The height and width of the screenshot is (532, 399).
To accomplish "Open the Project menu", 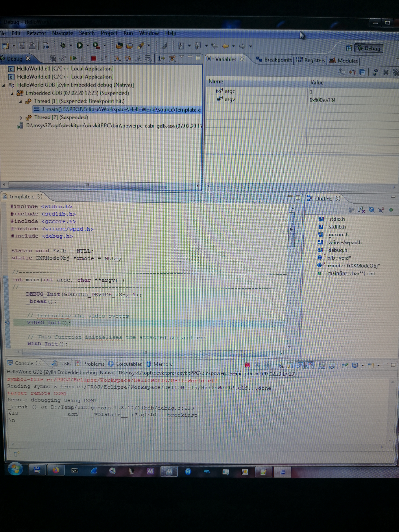I will [109, 33].
